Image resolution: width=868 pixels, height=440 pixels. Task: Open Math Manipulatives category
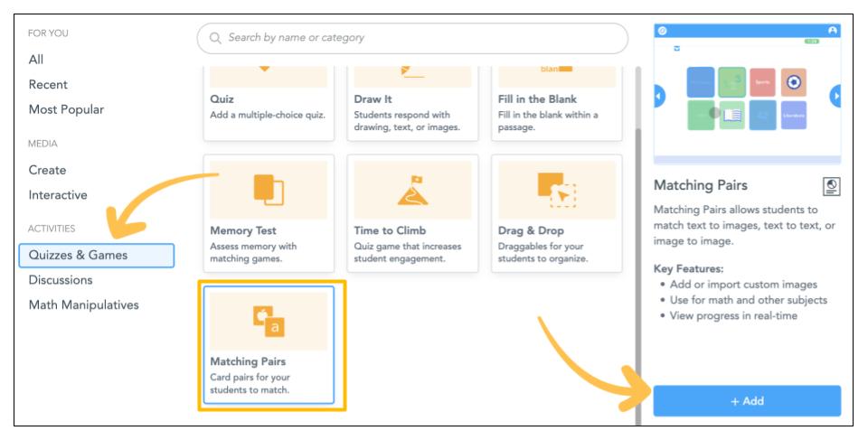tap(84, 305)
